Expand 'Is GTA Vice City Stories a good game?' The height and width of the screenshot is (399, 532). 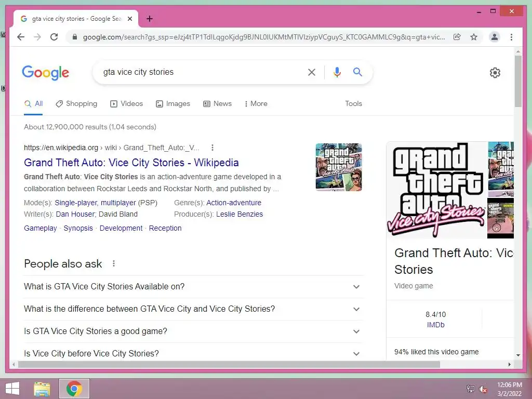pos(193,331)
